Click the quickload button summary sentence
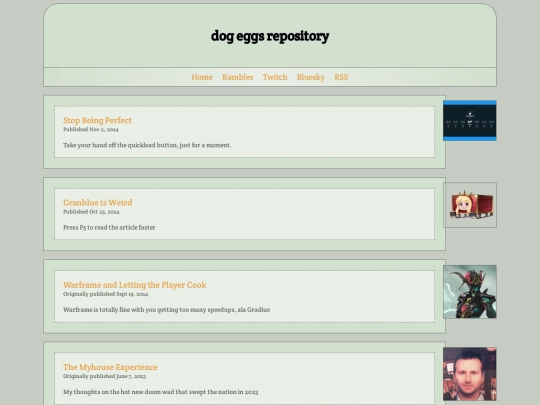The width and height of the screenshot is (540, 405). coord(147,145)
